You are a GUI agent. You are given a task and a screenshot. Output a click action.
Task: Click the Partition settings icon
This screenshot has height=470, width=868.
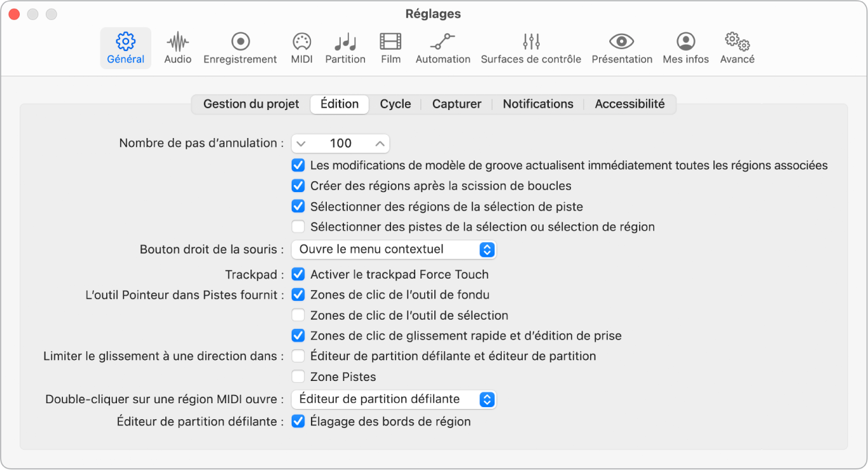pyautogui.click(x=345, y=48)
